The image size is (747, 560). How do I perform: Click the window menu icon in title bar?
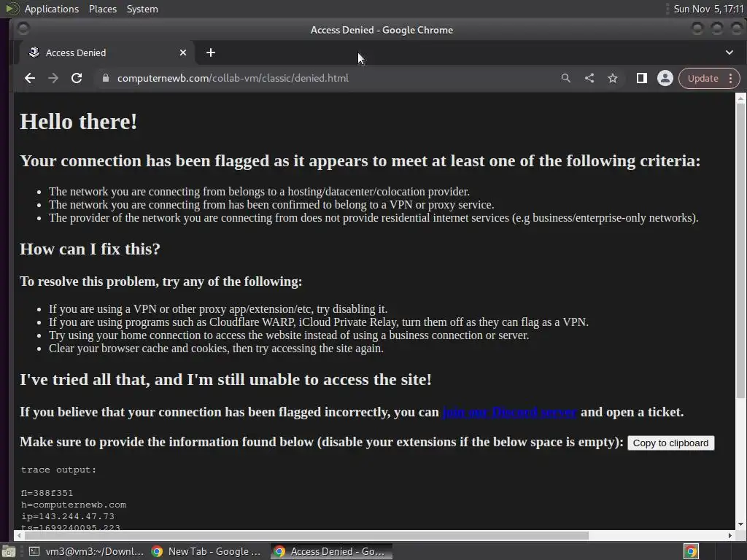[23, 29]
